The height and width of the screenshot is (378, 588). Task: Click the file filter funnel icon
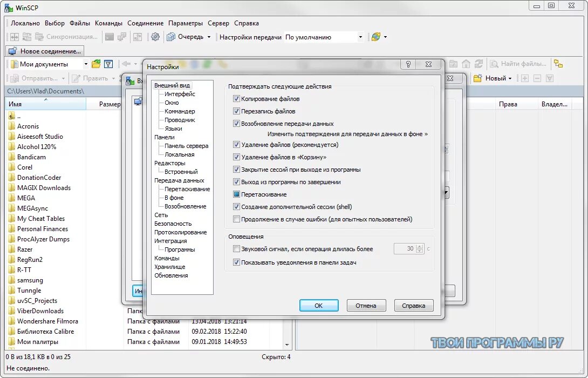pos(108,64)
